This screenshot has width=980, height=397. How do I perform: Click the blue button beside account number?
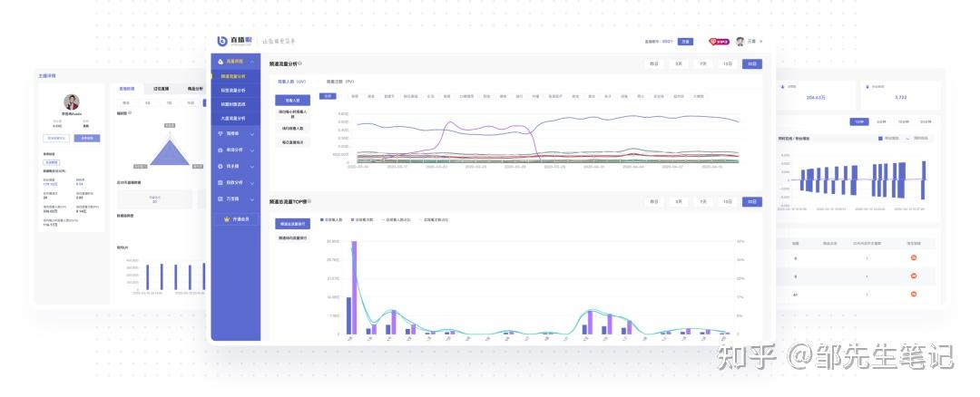pos(685,42)
